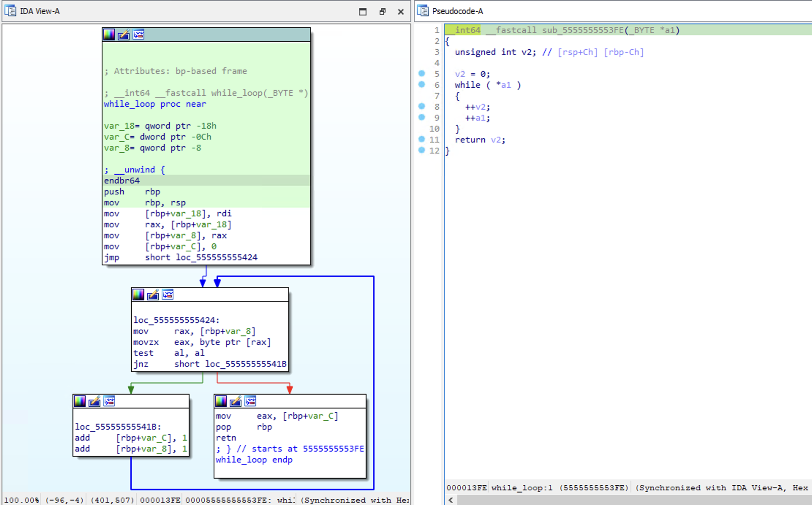Switch to the Pseudocode-A tab
This screenshot has width=812, height=505.
click(458, 11)
